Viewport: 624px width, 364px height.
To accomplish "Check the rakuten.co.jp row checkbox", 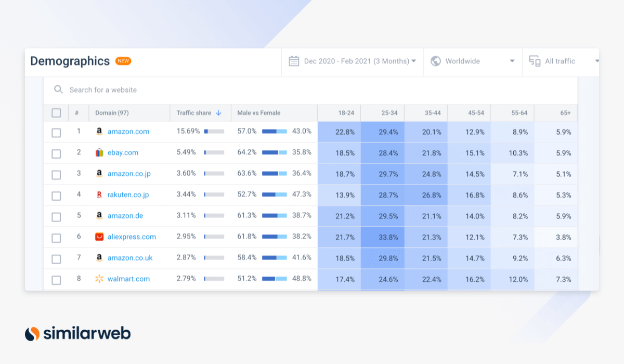I will click(x=56, y=196).
